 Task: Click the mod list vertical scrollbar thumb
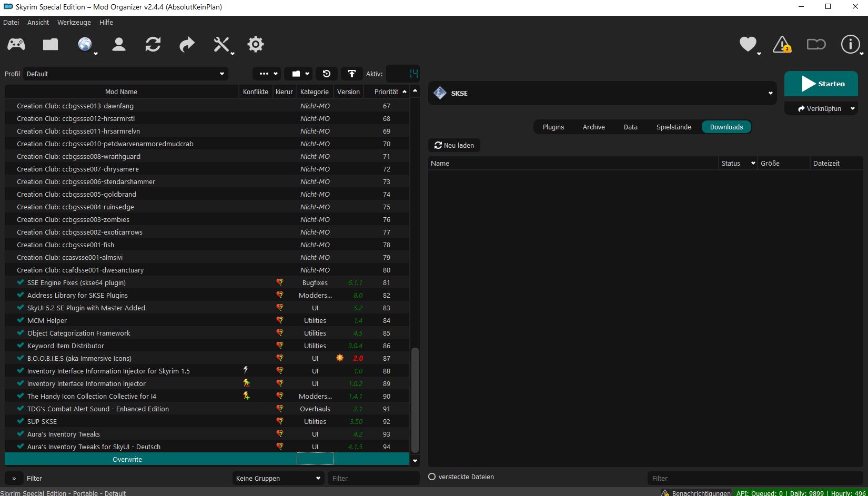[415, 400]
